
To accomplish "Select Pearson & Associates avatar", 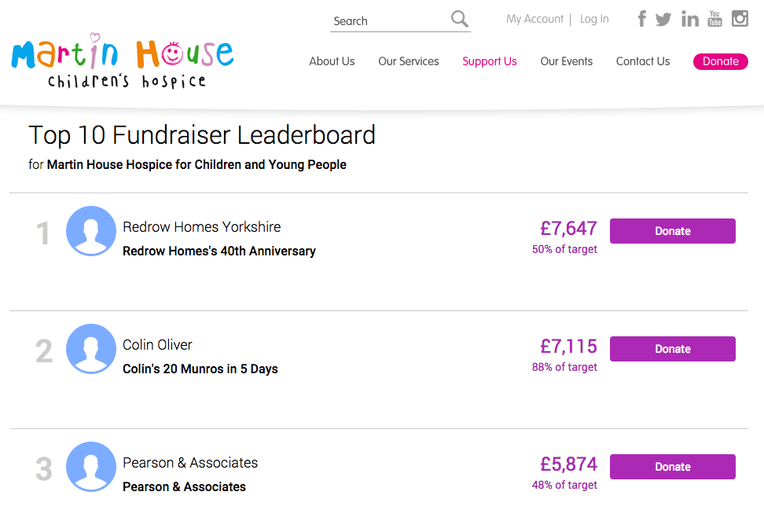I will point(91,467).
